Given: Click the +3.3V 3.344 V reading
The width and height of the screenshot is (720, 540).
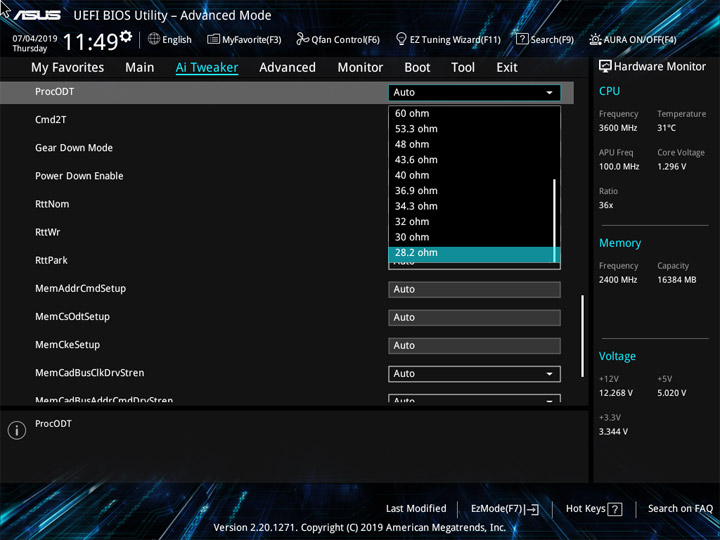Looking at the screenshot, I should coord(613,432).
